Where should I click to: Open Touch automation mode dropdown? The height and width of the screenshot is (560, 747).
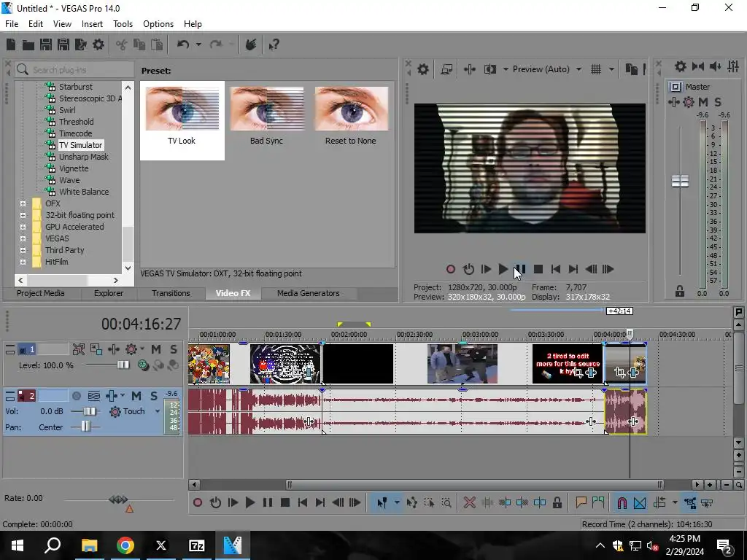click(158, 411)
